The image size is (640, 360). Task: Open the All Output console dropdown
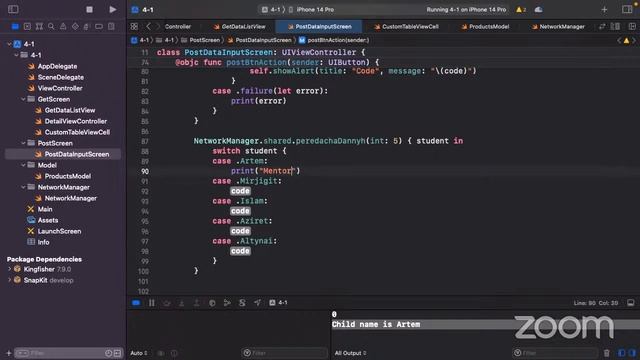(350, 353)
